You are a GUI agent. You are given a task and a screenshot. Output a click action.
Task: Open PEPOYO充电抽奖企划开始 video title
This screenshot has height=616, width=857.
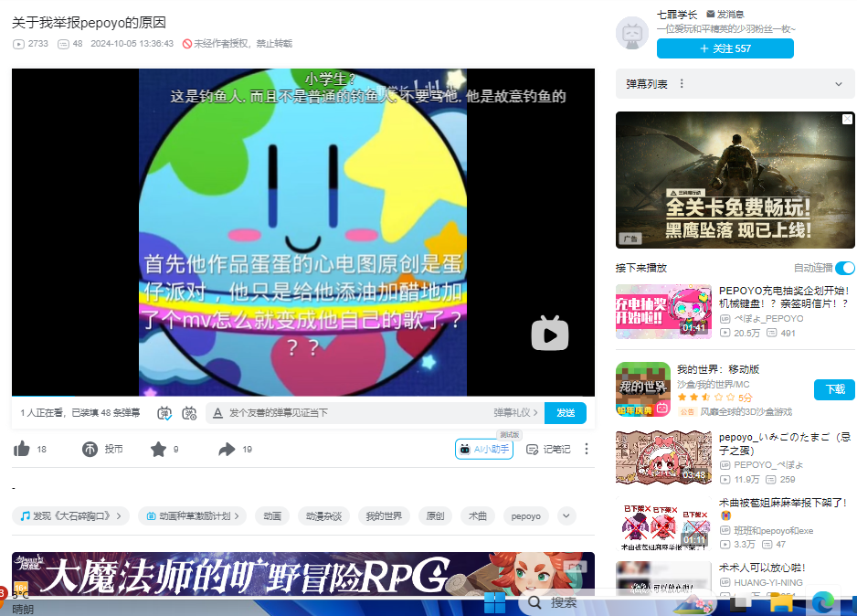(784, 297)
